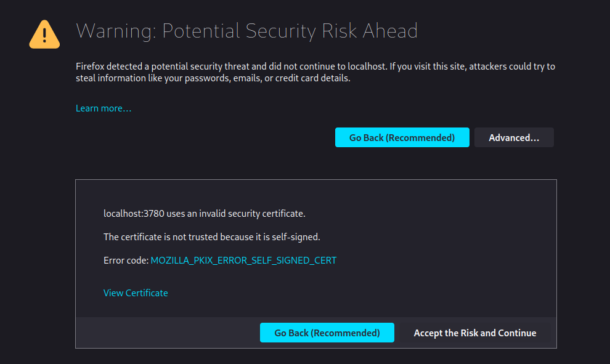Screen dimensions: 610x364
Task: Click the "certificate is not trusted" self-signed explanation
Action: 211,237
